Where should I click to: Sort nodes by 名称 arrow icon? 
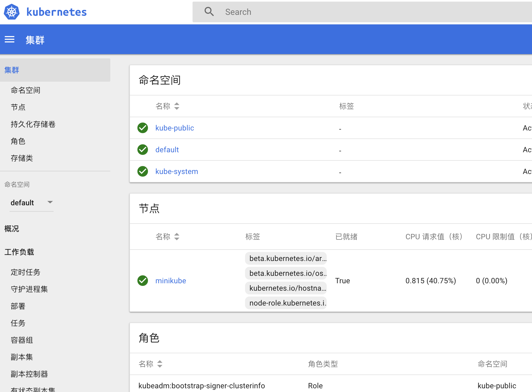click(x=177, y=237)
